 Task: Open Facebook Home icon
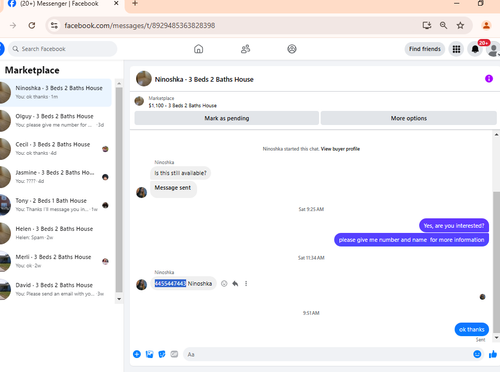coord(198,49)
